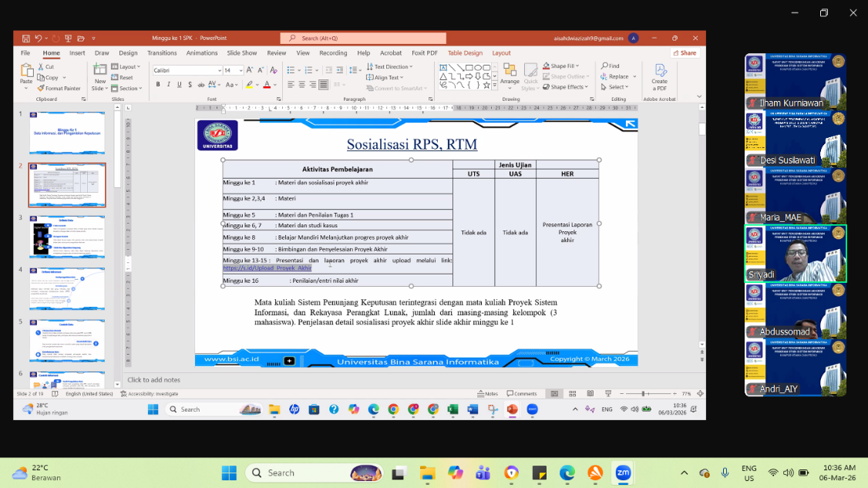Click the Share button
868x488 pixels.
pyautogui.click(x=685, y=52)
